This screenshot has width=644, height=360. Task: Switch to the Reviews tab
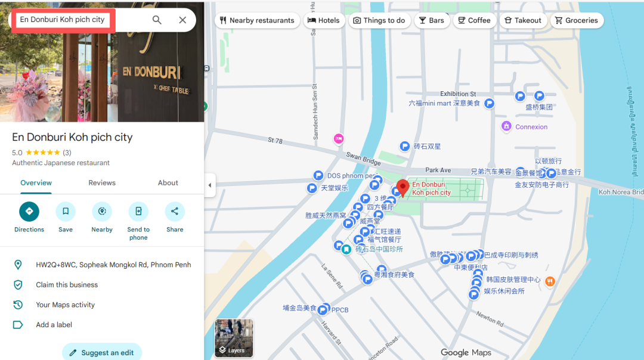click(x=102, y=183)
